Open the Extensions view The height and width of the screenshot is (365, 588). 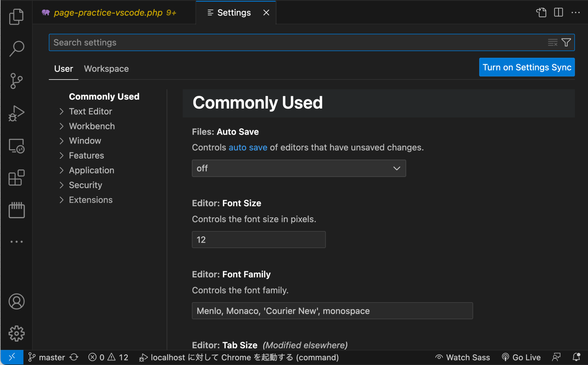(16, 178)
